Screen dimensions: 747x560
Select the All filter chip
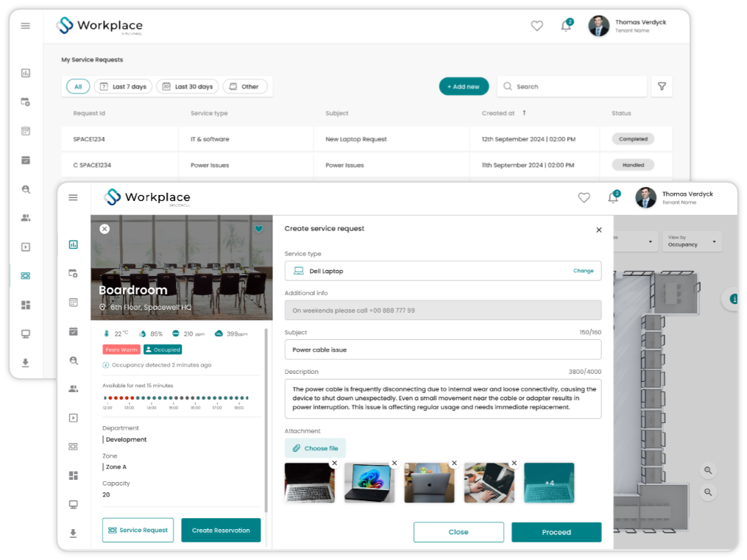[x=78, y=87]
